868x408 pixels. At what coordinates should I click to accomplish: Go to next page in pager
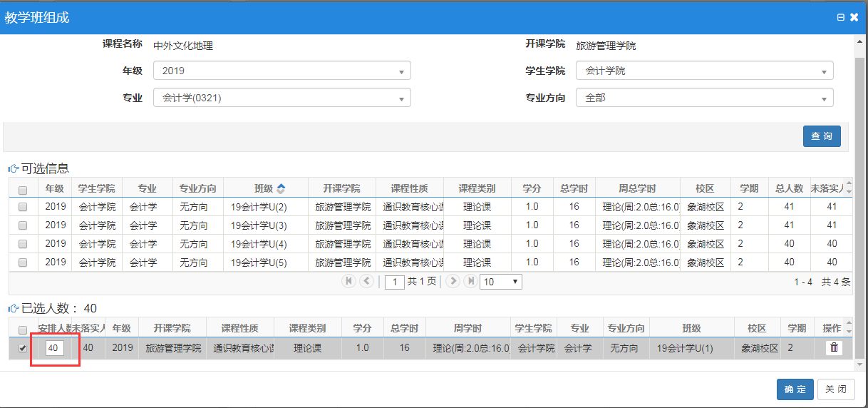tap(453, 281)
